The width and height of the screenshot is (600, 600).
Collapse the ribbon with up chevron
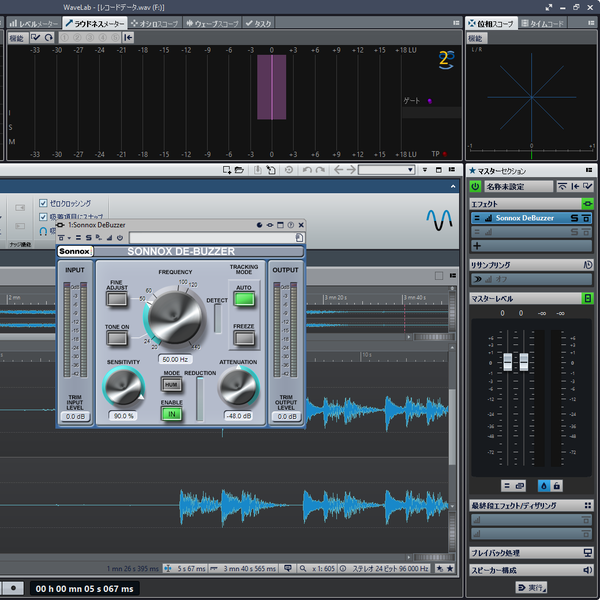(x=453, y=186)
